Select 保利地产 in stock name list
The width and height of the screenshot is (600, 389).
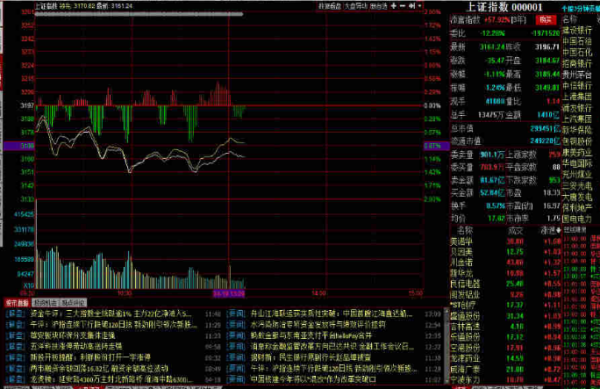577,208
